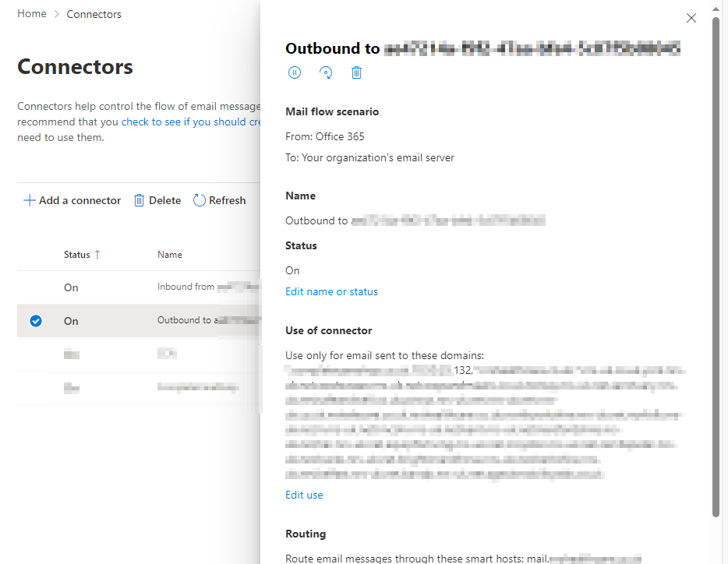This screenshot has height=564, width=728.
Task: Pause the connector using the pause icon
Action: [294, 72]
